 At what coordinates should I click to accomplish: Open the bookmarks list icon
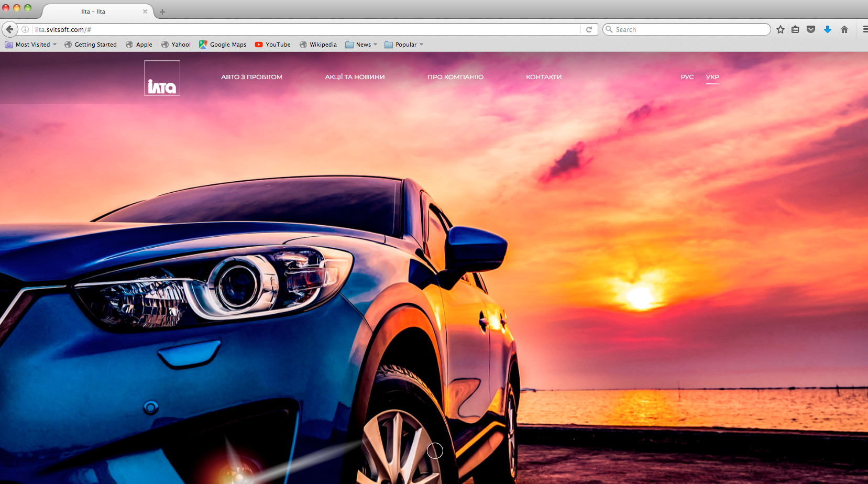[795, 29]
